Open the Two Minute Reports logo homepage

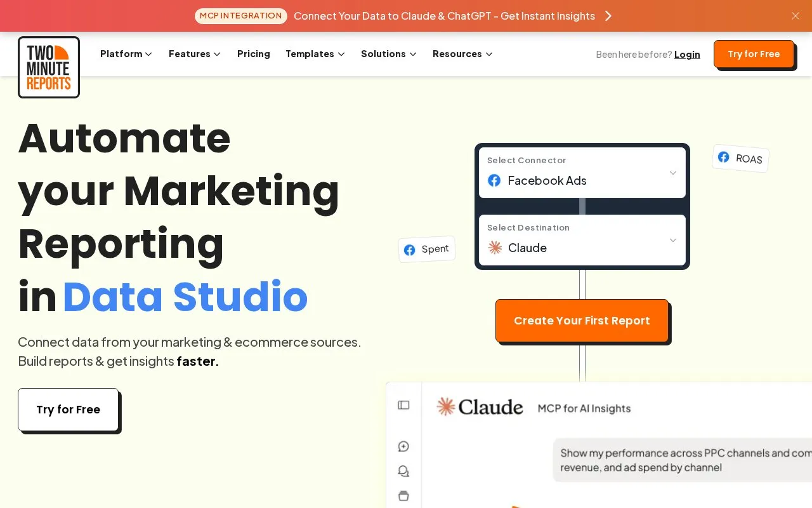tap(49, 67)
